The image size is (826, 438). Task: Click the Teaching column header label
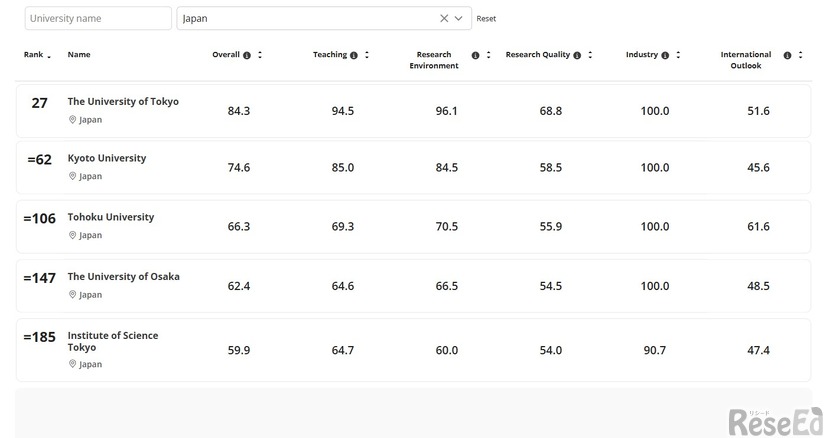pos(330,54)
